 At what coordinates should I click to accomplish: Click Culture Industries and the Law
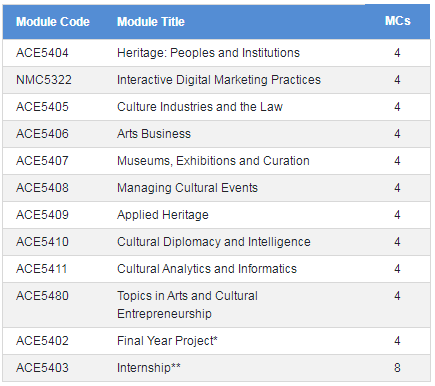200,107
